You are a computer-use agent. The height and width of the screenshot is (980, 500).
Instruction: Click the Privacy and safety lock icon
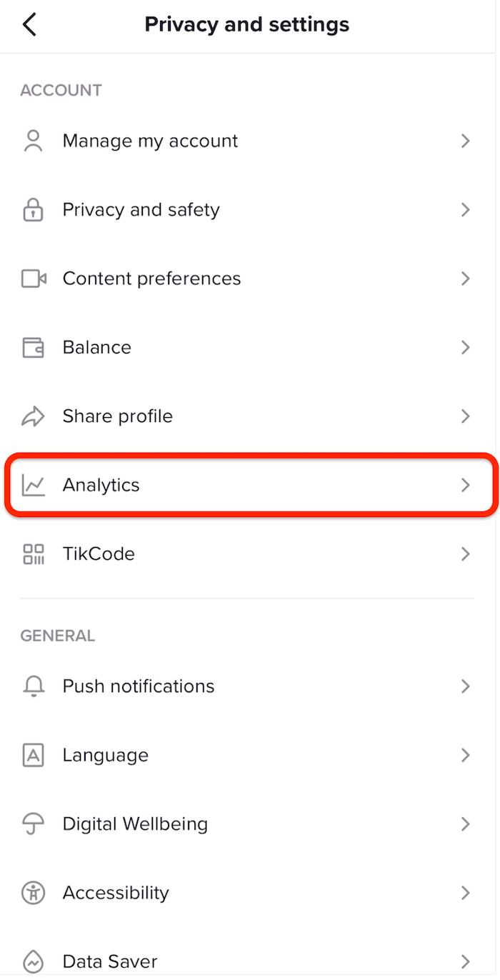click(x=34, y=210)
